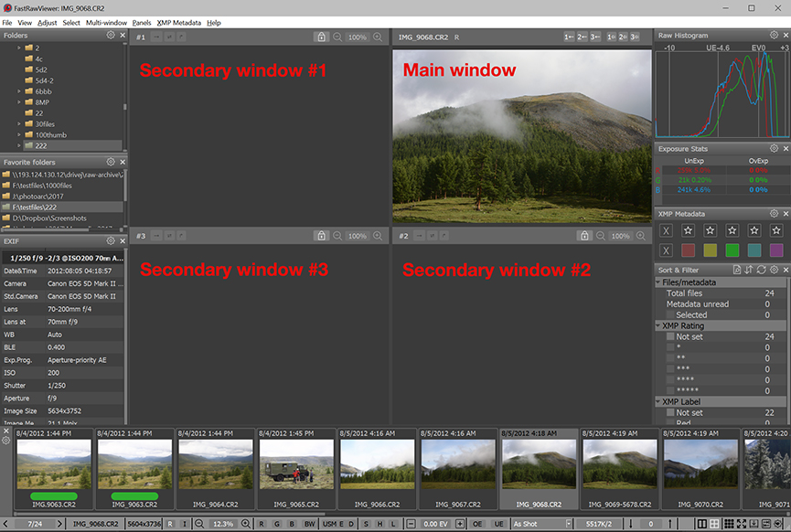The image size is (791, 532).
Task: Zoom out in secondary window #3
Action: pyautogui.click(x=338, y=236)
